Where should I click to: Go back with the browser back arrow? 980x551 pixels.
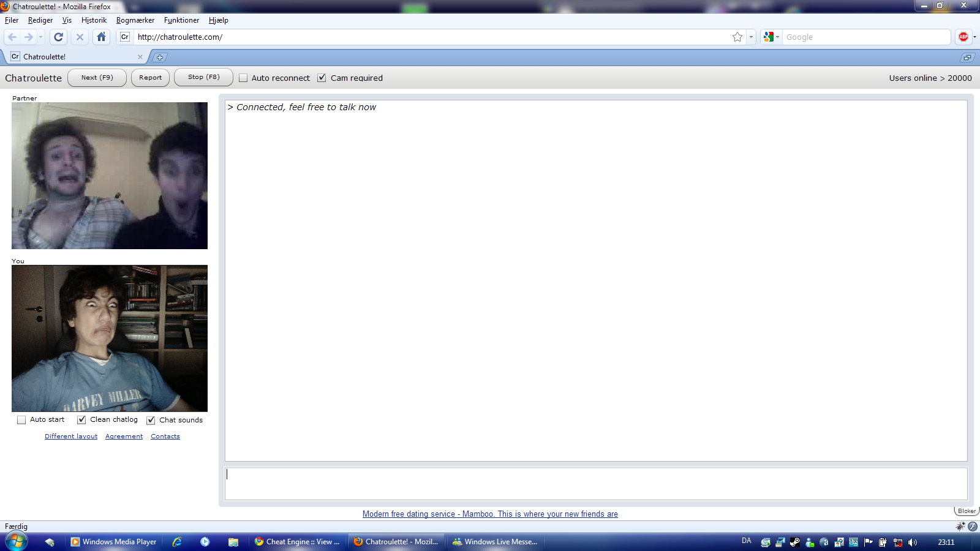point(12,37)
